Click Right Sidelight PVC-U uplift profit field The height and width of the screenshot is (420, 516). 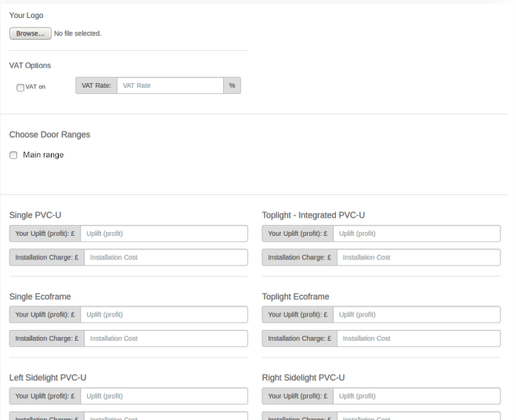[x=417, y=396]
